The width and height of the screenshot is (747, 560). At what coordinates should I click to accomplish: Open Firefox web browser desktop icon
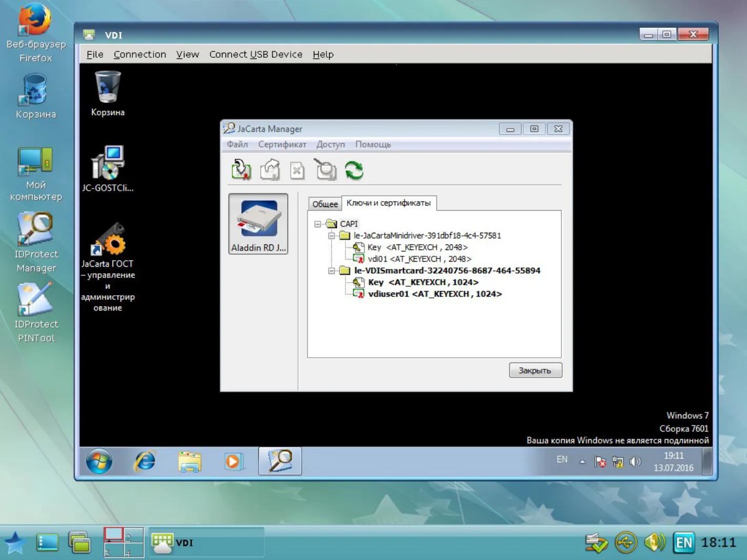(36, 33)
